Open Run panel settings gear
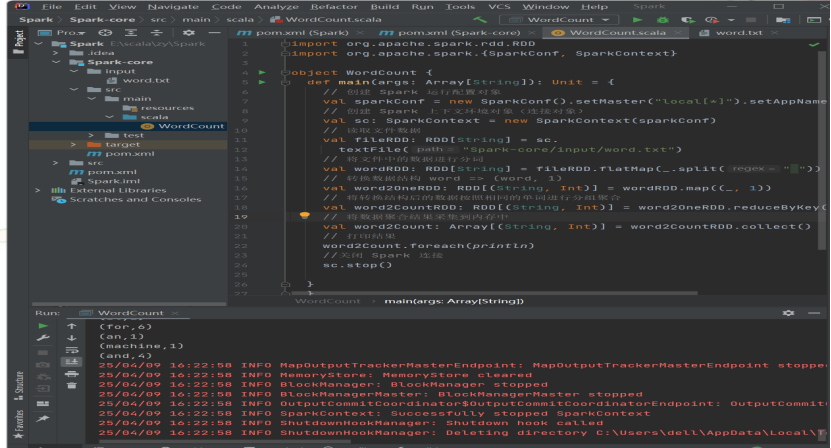831x448 pixels. [x=789, y=313]
